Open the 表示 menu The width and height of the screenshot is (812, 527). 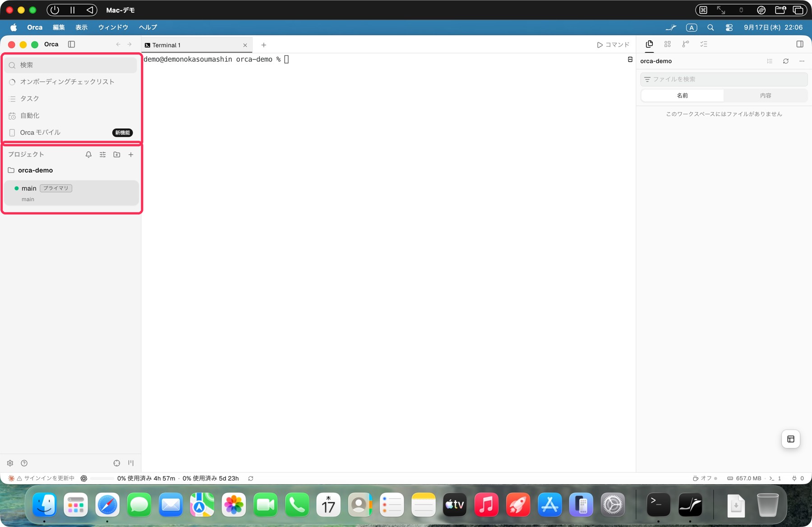point(82,27)
